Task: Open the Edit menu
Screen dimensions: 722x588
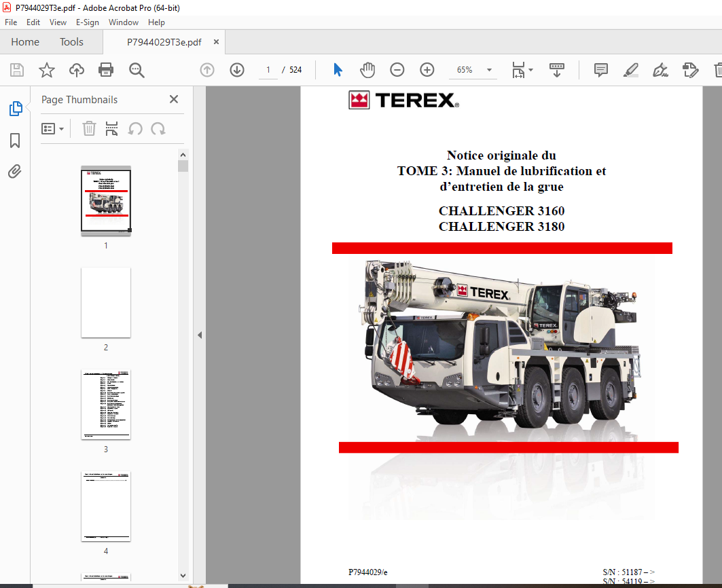Action: click(33, 22)
